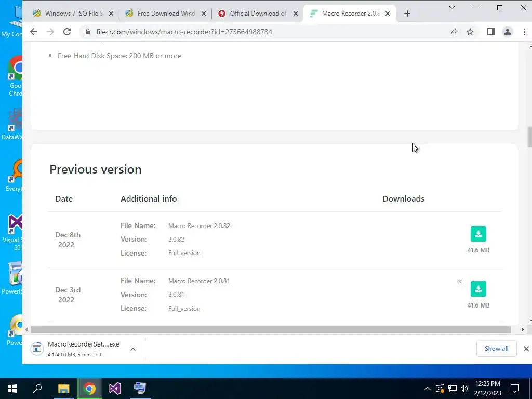
Task: Close the downloads bar
Action: 526,349
